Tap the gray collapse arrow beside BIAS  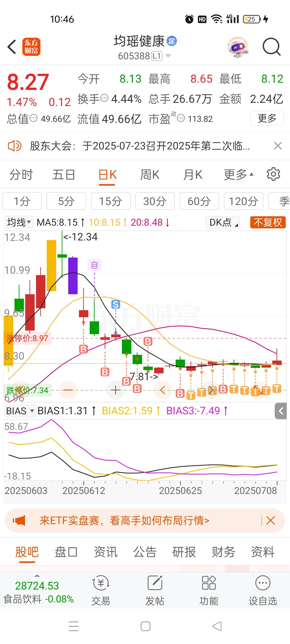(281, 411)
